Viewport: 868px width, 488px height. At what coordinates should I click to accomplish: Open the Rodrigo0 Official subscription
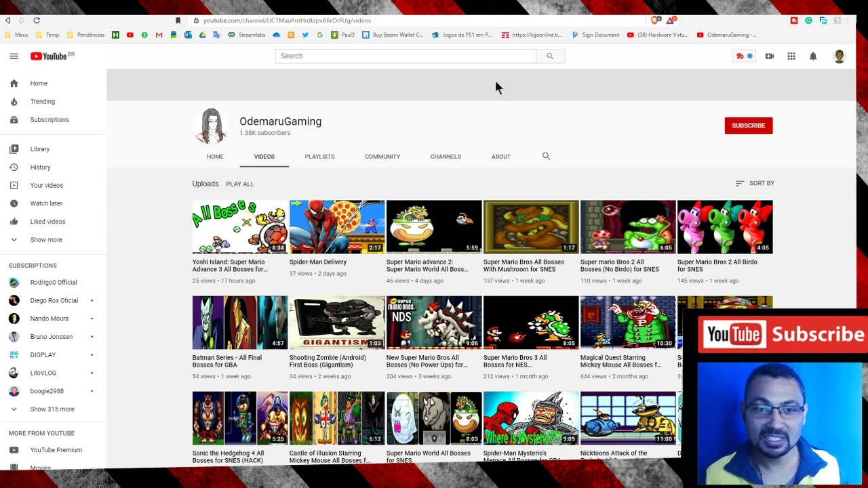[53, 283]
